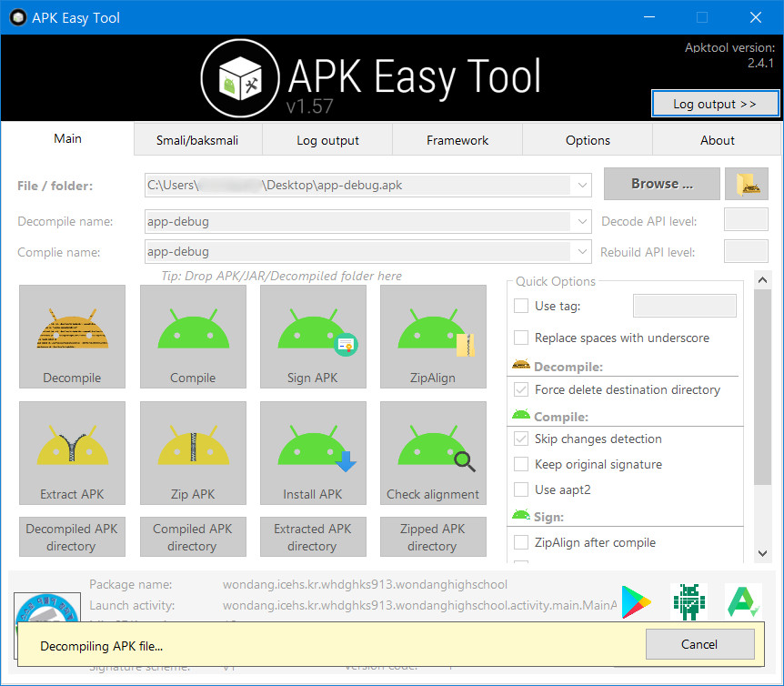This screenshot has height=686, width=784.
Task: Enable the Use aapt2 checkbox
Action: pyautogui.click(x=521, y=489)
